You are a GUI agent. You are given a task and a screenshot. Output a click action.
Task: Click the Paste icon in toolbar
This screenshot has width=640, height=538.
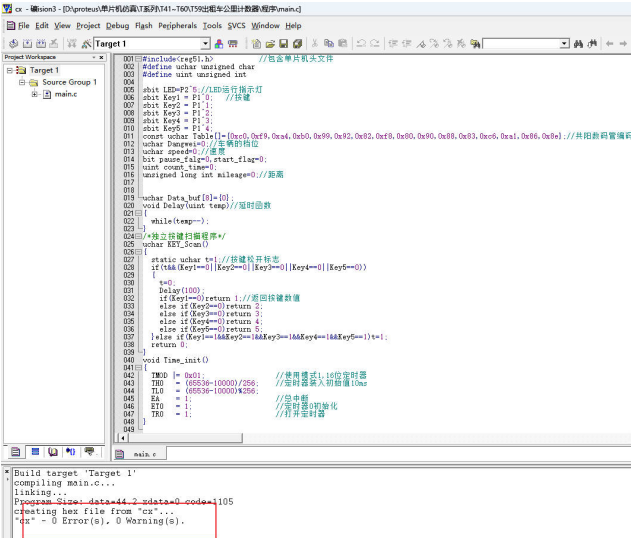pos(343,44)
